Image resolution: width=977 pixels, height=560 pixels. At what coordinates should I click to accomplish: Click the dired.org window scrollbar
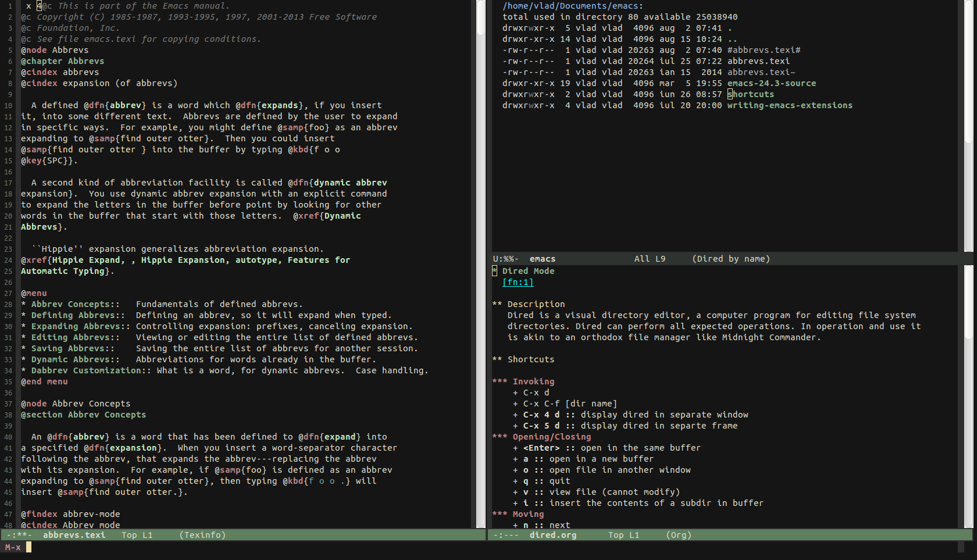(968, 397)
